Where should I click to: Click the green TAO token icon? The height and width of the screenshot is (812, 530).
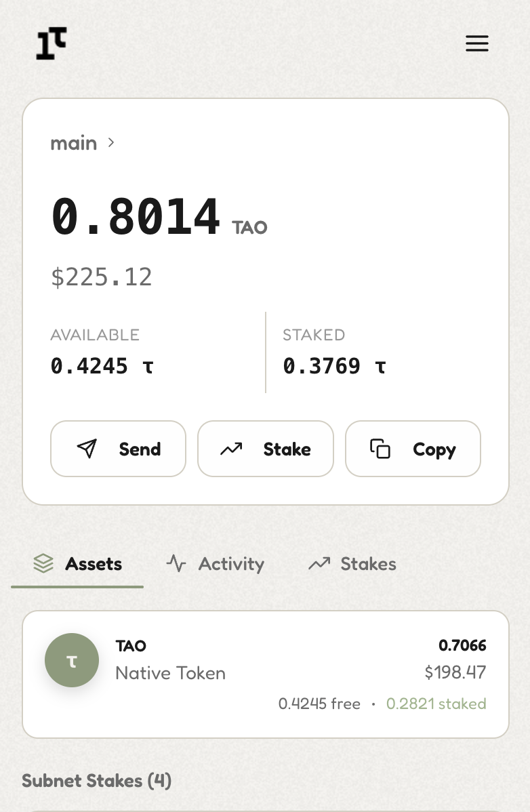point(72,659)
